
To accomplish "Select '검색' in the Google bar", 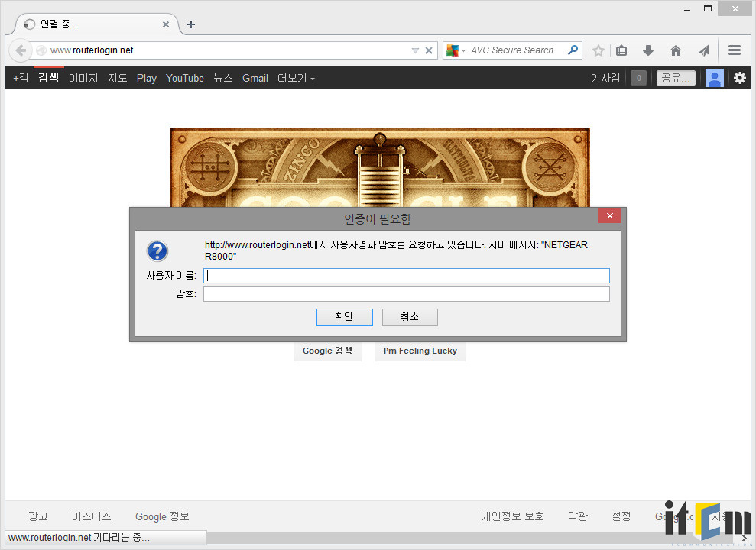I will pyautogui.click(x=49, y=78).
